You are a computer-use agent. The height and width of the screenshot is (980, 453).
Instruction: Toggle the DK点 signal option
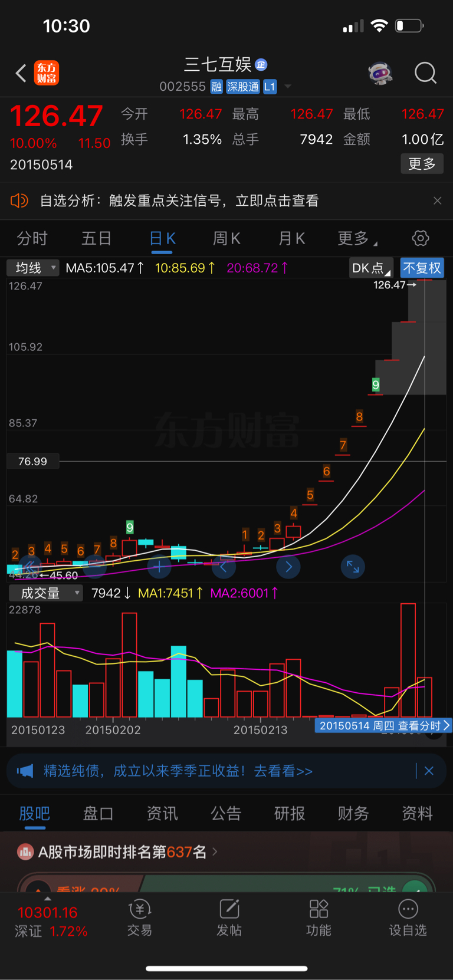tap(370, 268)
